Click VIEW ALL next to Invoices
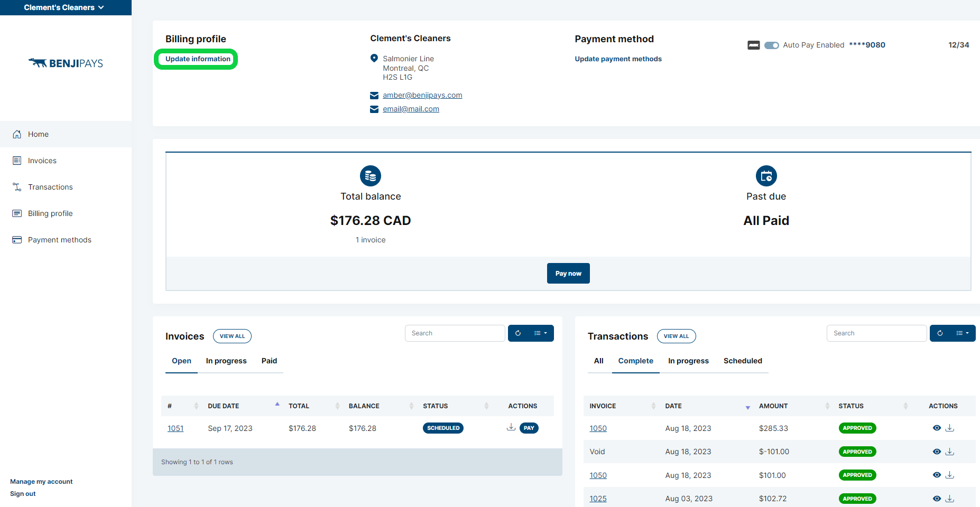The height and width of the screenshot is (507, 980). [x=232, y=336]
